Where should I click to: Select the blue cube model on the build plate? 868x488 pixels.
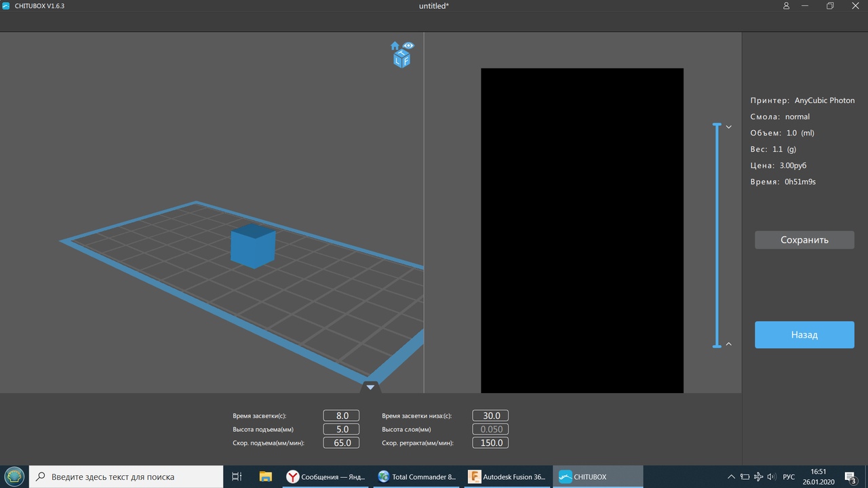coord(252,245)
